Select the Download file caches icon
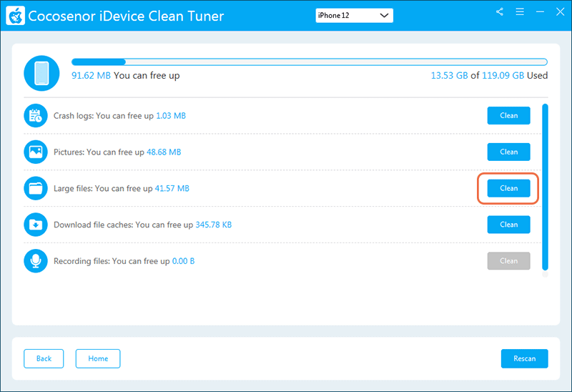Viewport: 572px width, 392px height. (36, 225)
